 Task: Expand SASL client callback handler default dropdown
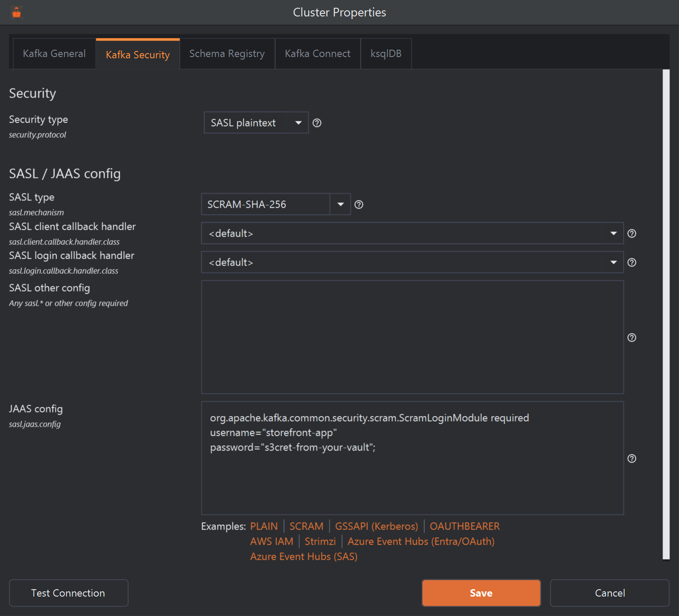point(412,233)
